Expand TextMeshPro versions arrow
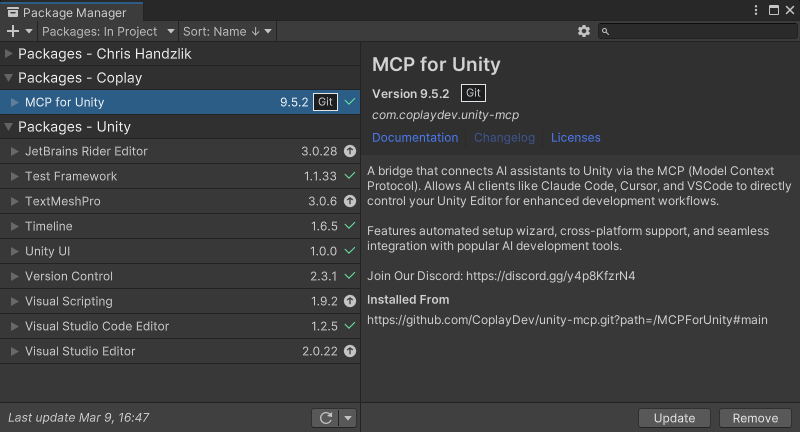This screenshot has width=800, height=432. 15,201
